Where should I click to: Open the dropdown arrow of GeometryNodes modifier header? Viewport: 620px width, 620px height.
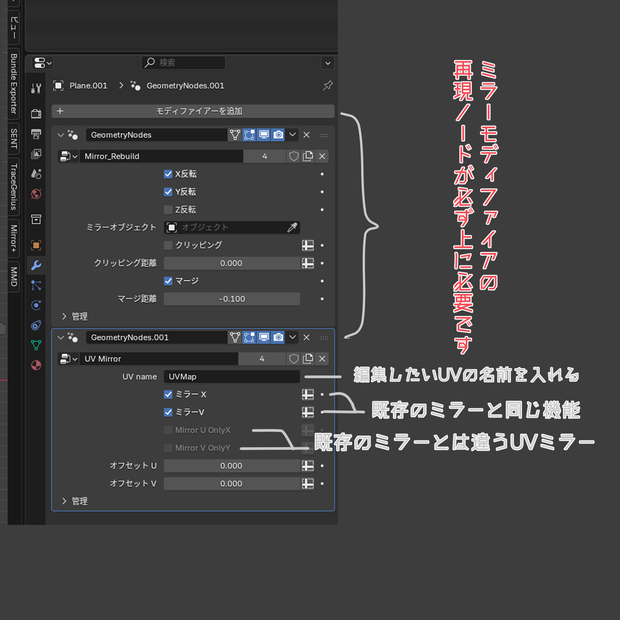pyautogui.click(x=293, y=135)
